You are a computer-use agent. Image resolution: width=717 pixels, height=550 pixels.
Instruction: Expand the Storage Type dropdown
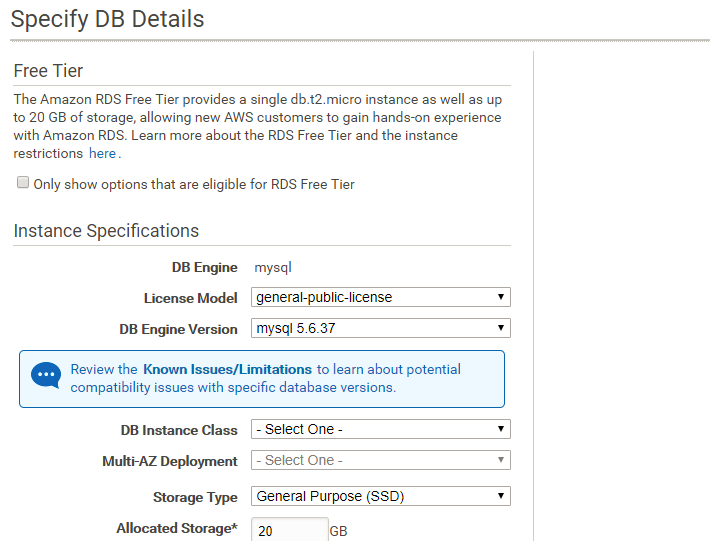coord(380,496)
